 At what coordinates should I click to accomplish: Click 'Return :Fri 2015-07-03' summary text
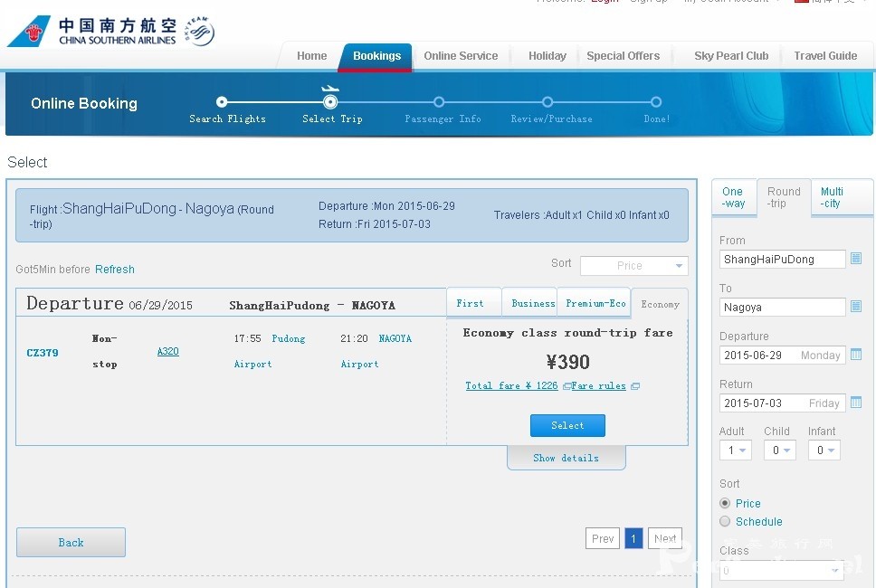point(375,224)
